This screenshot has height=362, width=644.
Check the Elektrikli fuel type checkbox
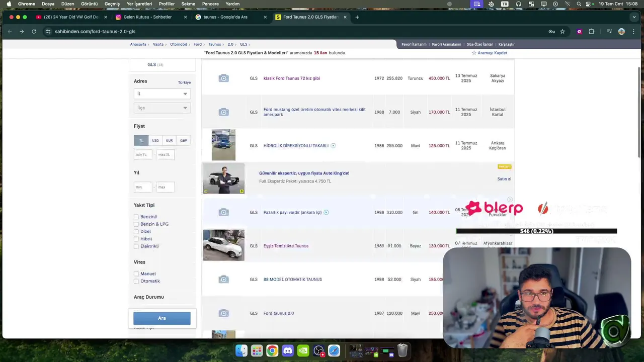pyautogui.click(x=136, y=246)
